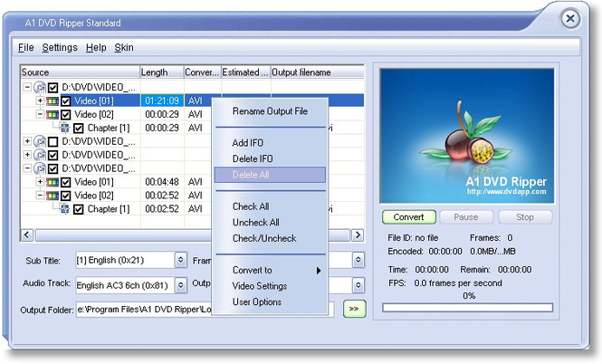
Task: Click the disc icon of the unchecked D:\DVD\VIDEO_ entry
Action: pyautogui.click(x=39, y=141)
